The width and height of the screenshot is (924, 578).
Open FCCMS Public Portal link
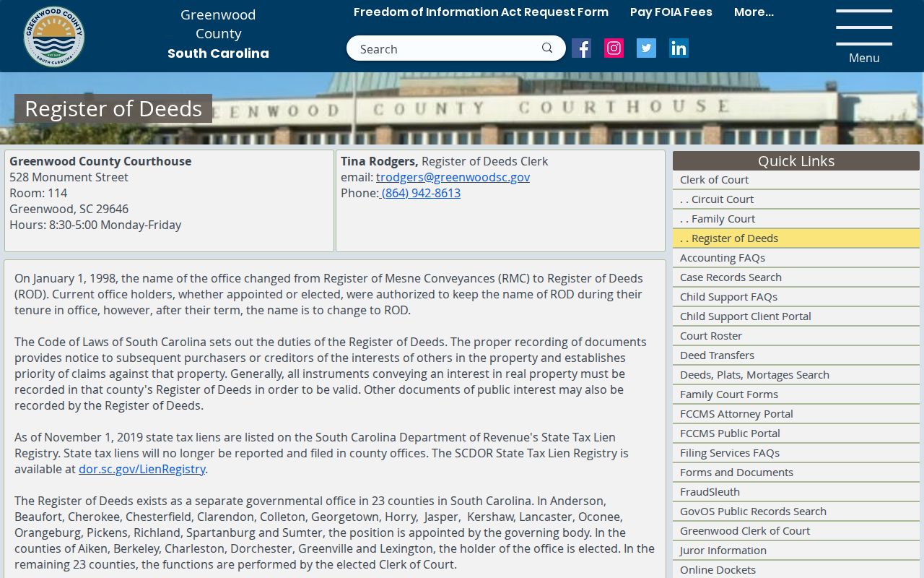tap(796, 433)
